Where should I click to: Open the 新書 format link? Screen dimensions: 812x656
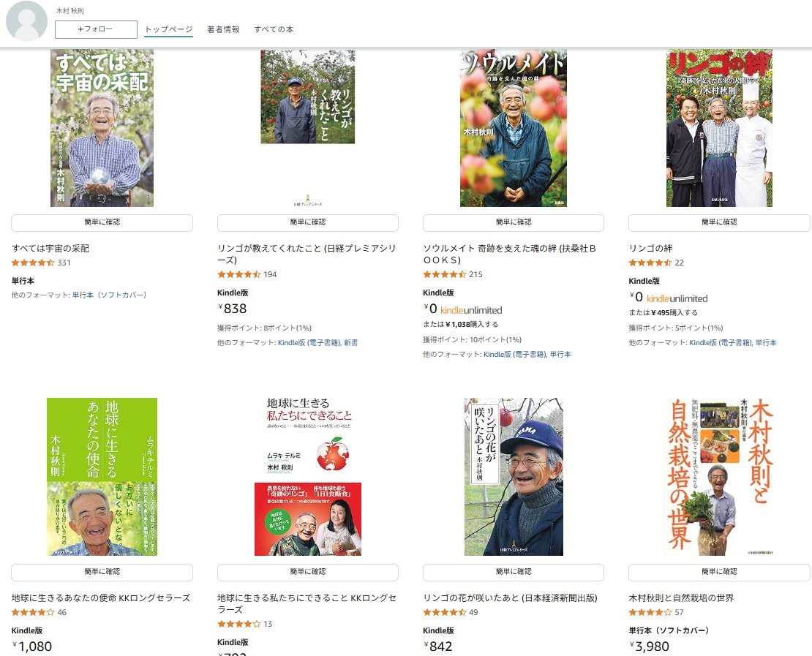click(x=350, y=343)
